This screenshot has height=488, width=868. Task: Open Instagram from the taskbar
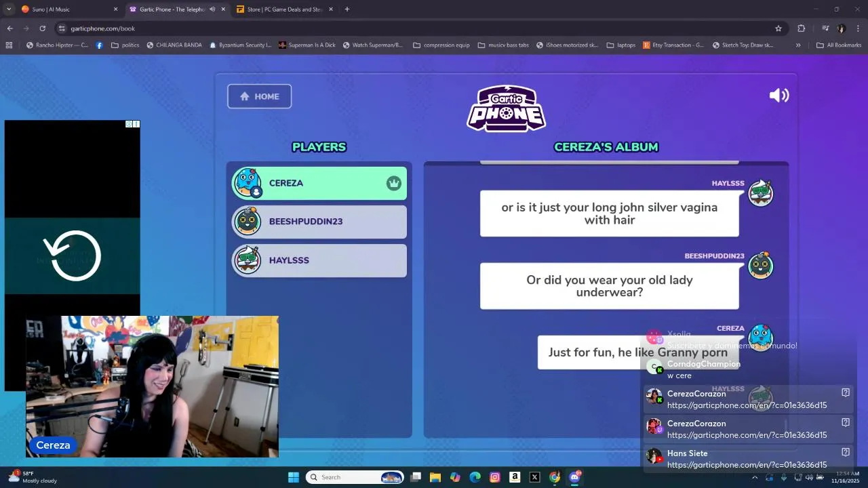[495, 477]
